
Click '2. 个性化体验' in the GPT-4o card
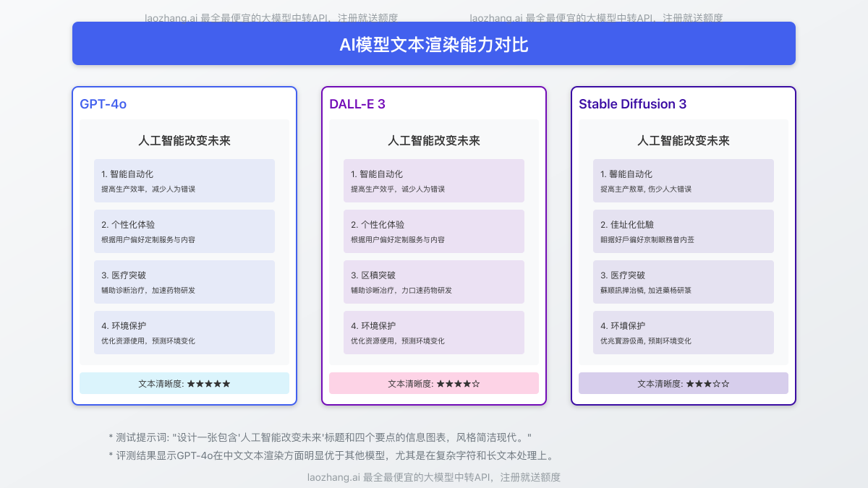point(128,225)
